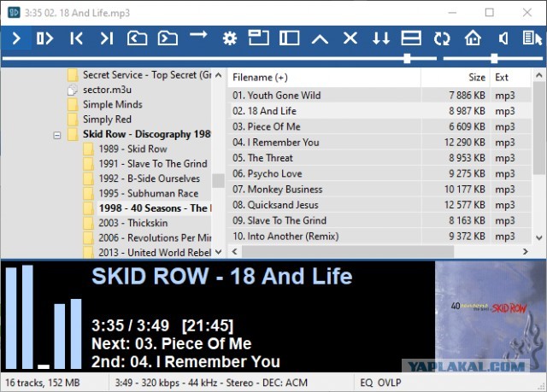Select track 01. Youth Gone Wild
The image size is (547, 392).
(379, 95)
